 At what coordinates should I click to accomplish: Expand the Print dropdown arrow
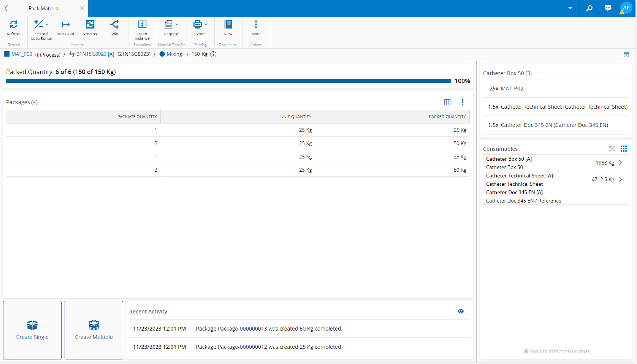pyautogui.click(x=206, y=25)
